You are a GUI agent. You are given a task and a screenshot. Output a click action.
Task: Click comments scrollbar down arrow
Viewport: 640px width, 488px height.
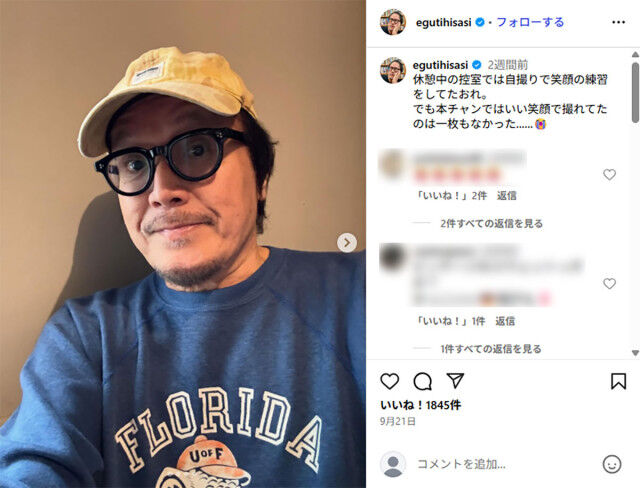pos(635,353)
